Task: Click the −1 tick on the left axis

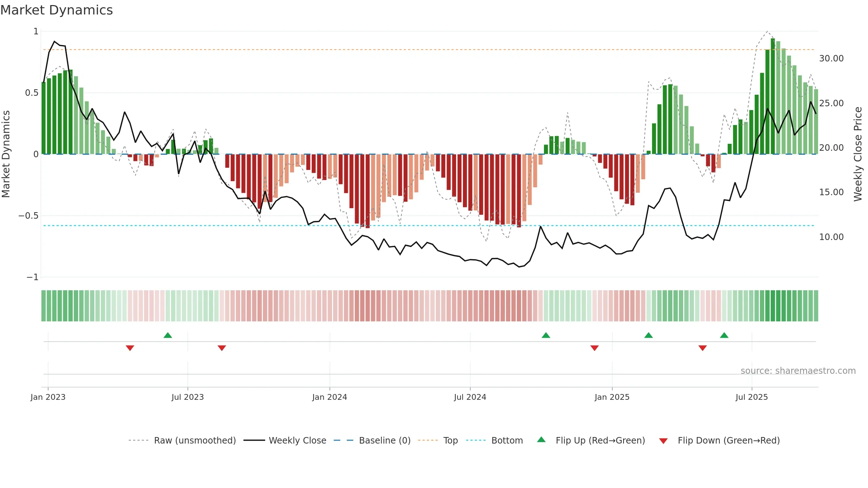Action: [x=32, y=277]
